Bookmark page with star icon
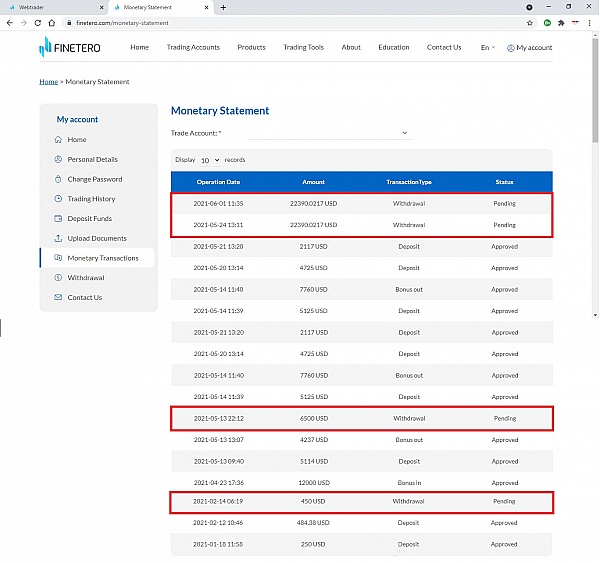 pyautogui.click(x=530, y=23)
